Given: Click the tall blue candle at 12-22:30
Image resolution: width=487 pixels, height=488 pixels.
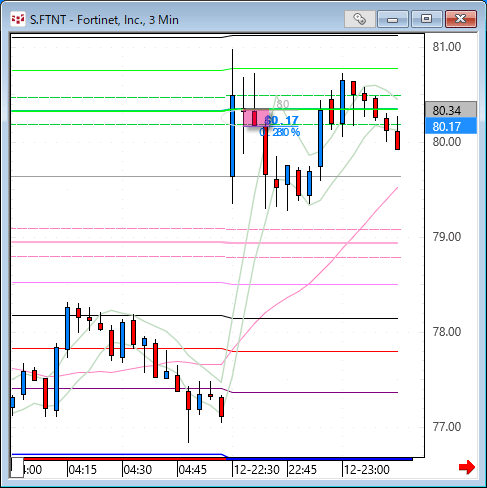Looking at the screenshot, I should 232,136.
